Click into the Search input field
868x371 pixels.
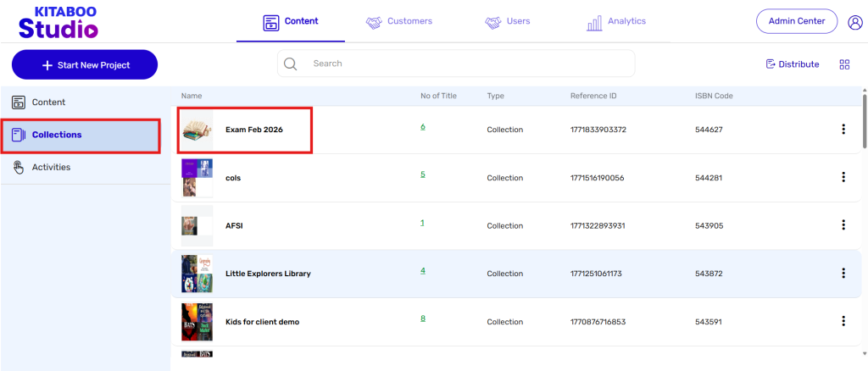pyautogui.click(x=466, y=64)
